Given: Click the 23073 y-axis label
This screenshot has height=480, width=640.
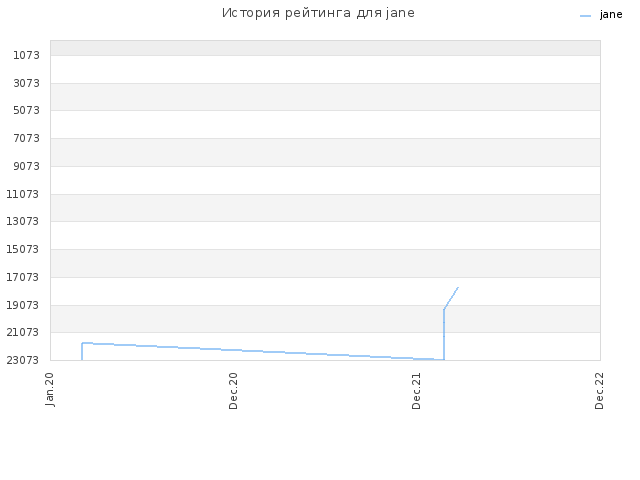Looking at the screenshot, I should (23, 360).
